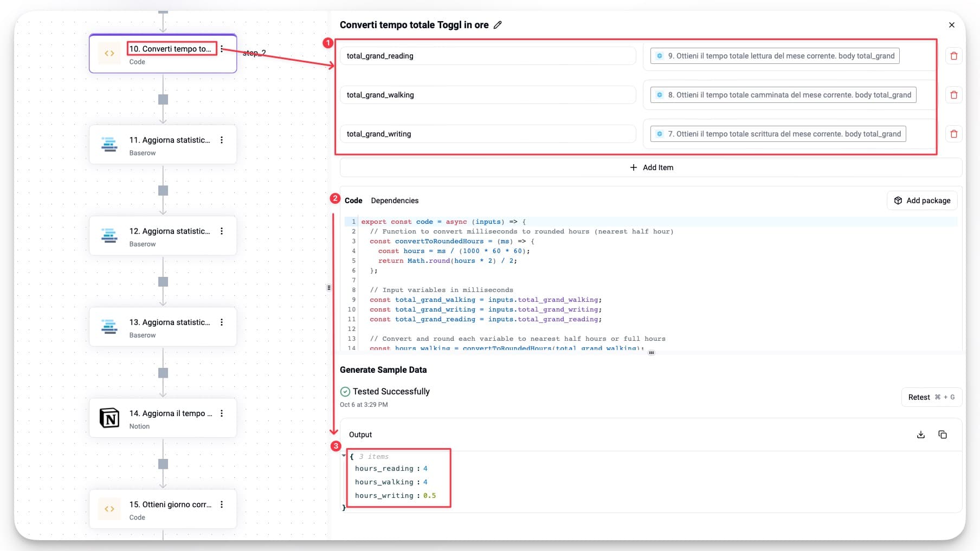Open options menu for step 10 Converti tempo

(222, 49)
